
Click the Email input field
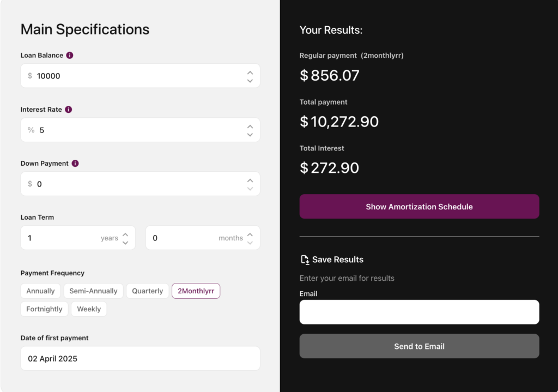(x=419, y=312)
